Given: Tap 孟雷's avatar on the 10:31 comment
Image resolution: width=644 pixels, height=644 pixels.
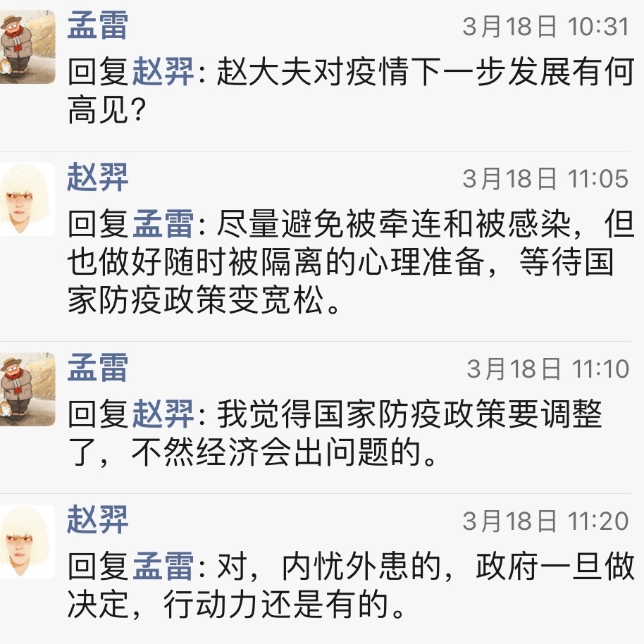Looking at the screenshot, I should [x=27, y=47].
